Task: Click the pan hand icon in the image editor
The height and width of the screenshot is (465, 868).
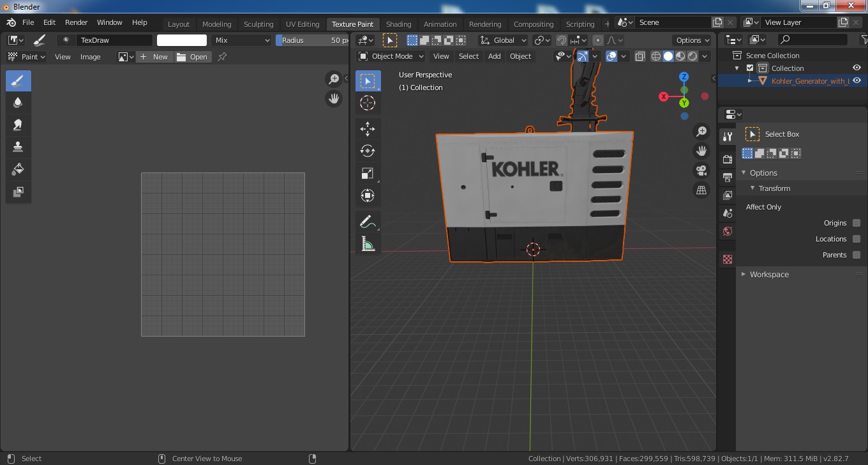Action: (x=333, y=98)
